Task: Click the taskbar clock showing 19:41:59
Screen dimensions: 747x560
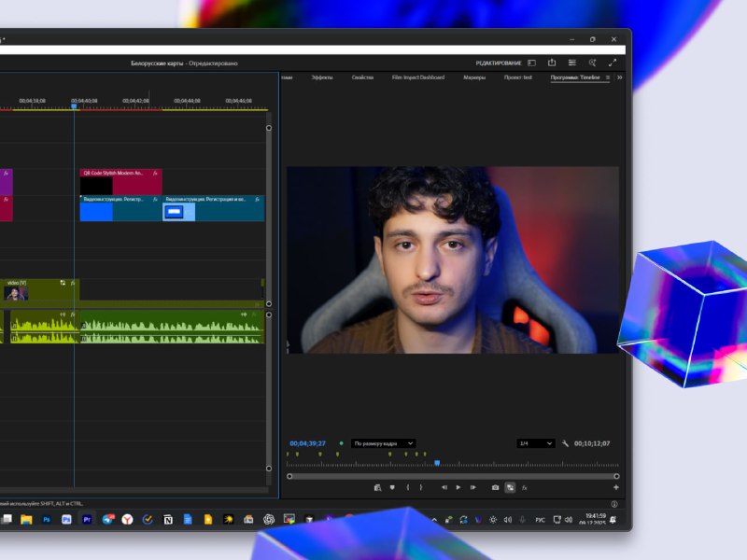Action: pos(592,520)
